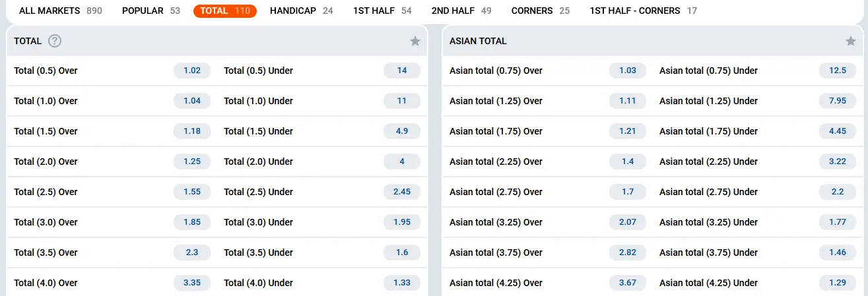Select the Handicap tab

(x=301, y=11)
